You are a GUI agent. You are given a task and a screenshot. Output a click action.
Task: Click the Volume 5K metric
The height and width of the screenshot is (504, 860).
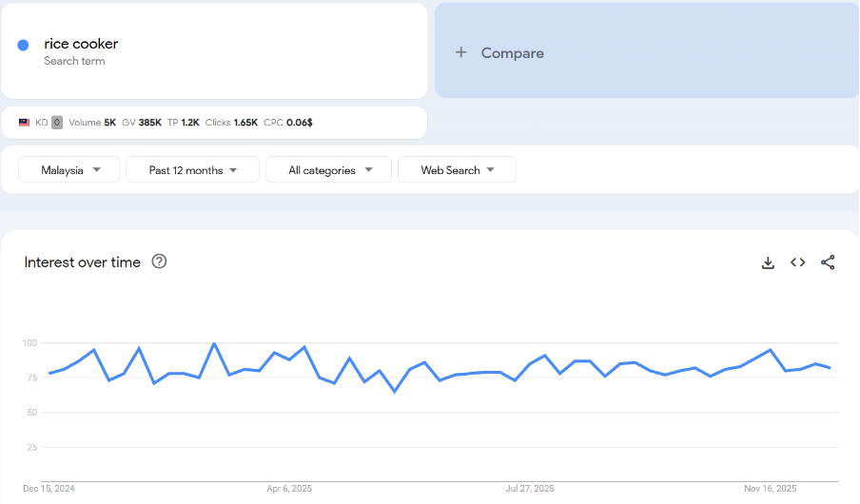92,123
